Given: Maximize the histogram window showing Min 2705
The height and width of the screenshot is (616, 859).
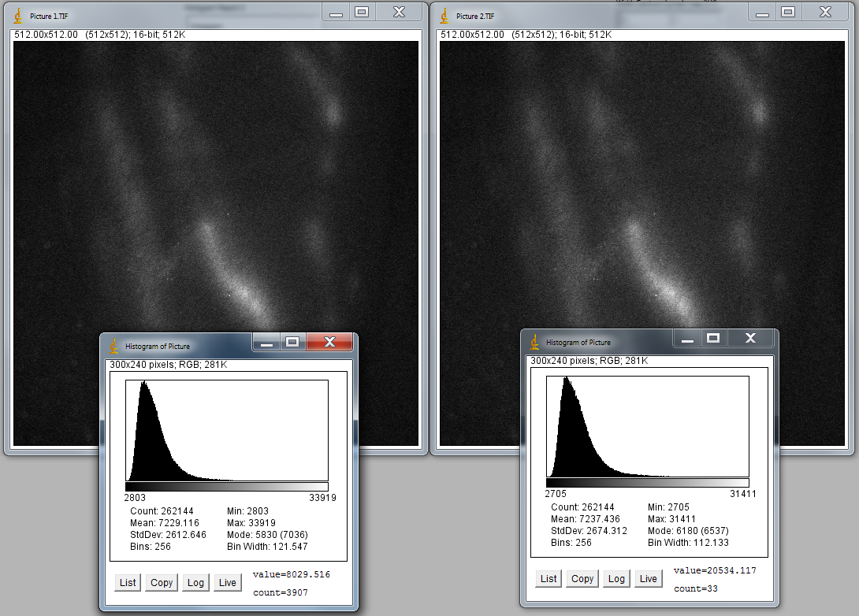Looking at the screenshot, I should pos(713,338).
